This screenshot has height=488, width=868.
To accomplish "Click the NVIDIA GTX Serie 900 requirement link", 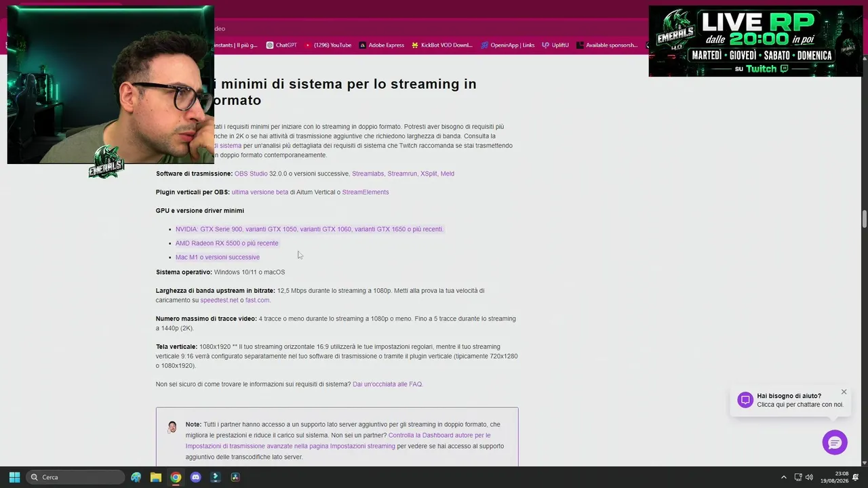I will (x=309, y=229).
